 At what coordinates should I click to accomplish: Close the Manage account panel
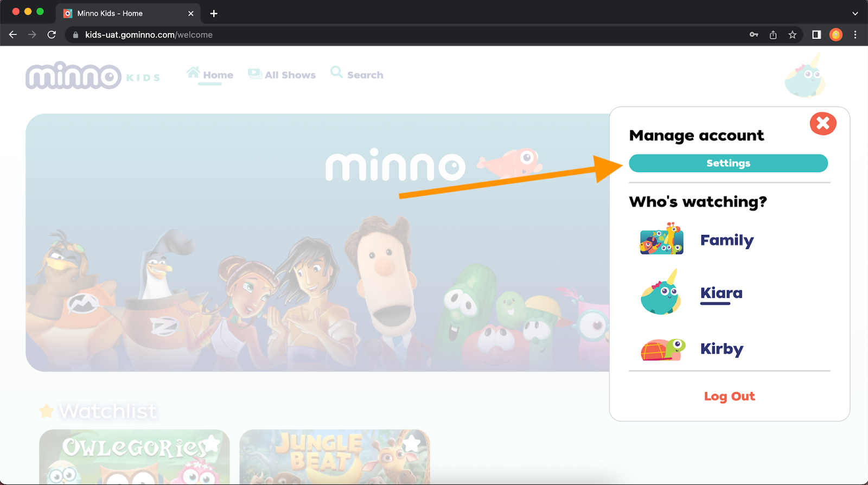(822, 124)
